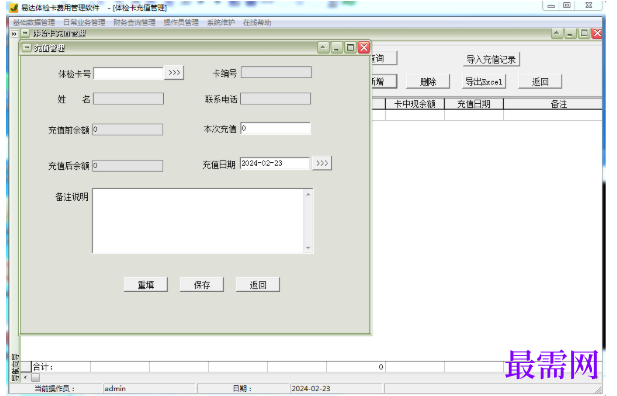
Task: Maximize the main application window
Action: [567, 6]
